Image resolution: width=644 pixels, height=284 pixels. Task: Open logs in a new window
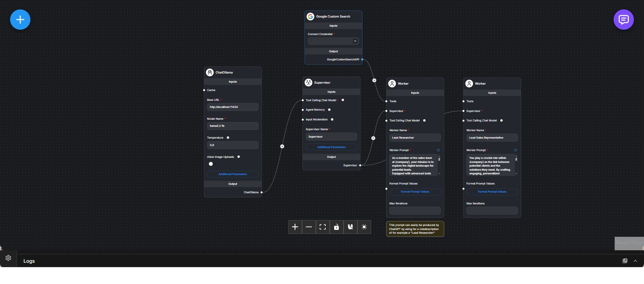tap(625, 261)
